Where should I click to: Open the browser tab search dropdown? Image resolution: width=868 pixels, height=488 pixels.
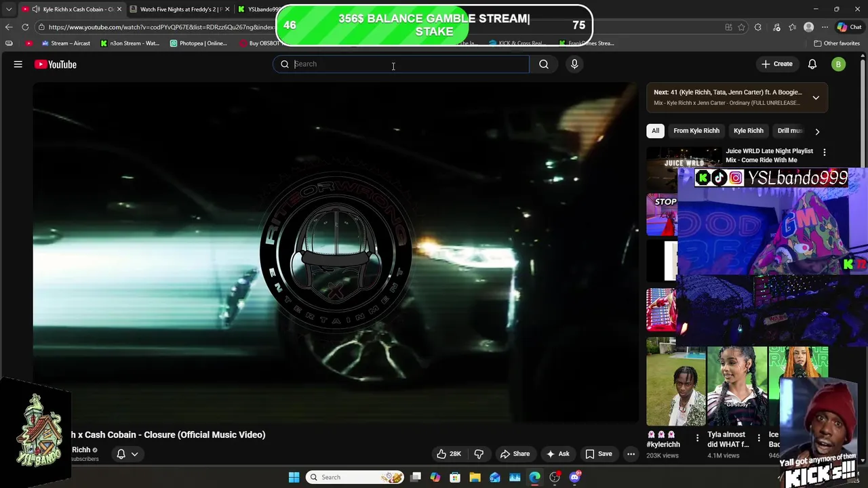[8, 9]
